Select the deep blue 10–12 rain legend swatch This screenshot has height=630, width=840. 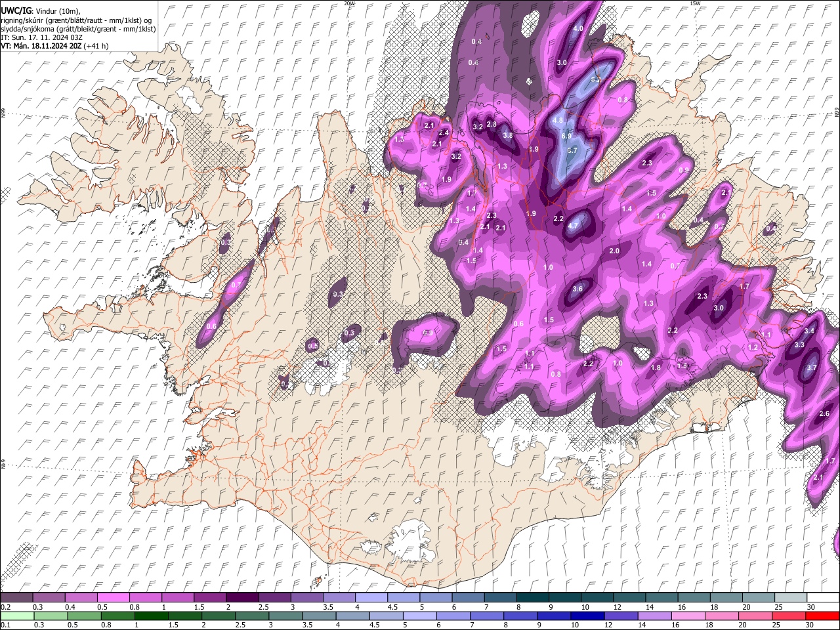587,616
